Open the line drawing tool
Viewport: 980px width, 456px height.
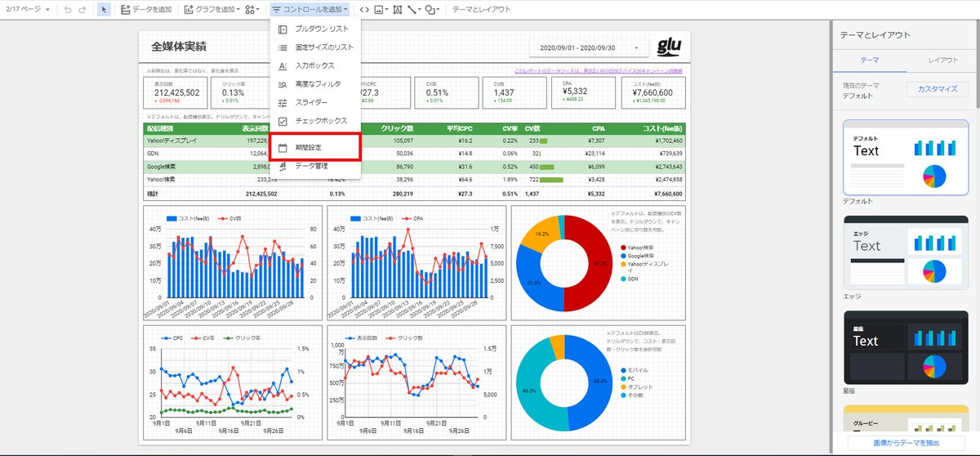pos(414,10)
